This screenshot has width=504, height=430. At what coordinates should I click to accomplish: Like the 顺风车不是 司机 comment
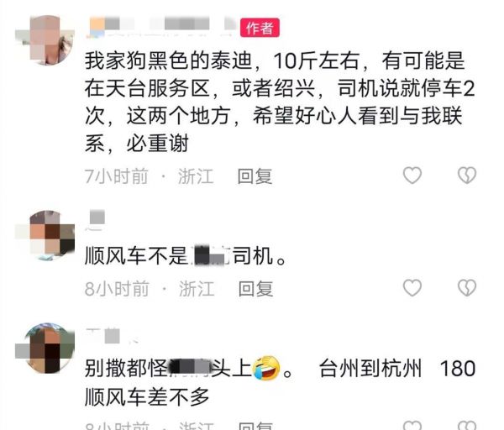click(x=412, y=287)
